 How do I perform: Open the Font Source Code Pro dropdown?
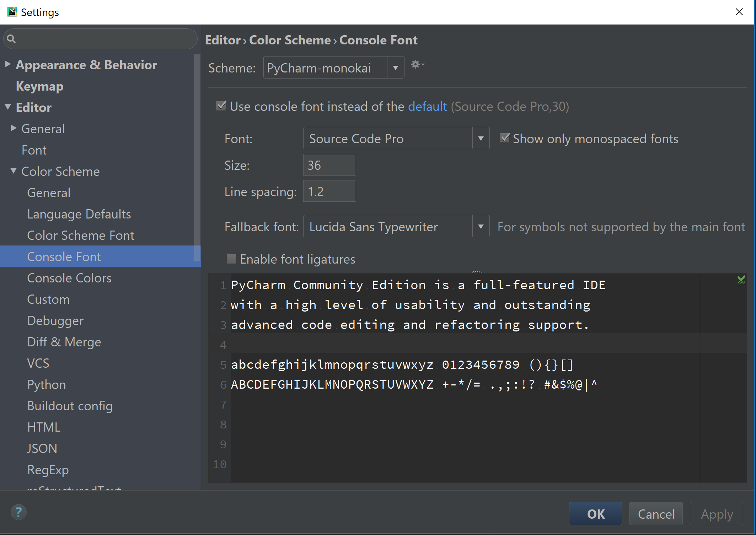click(396, 138)
